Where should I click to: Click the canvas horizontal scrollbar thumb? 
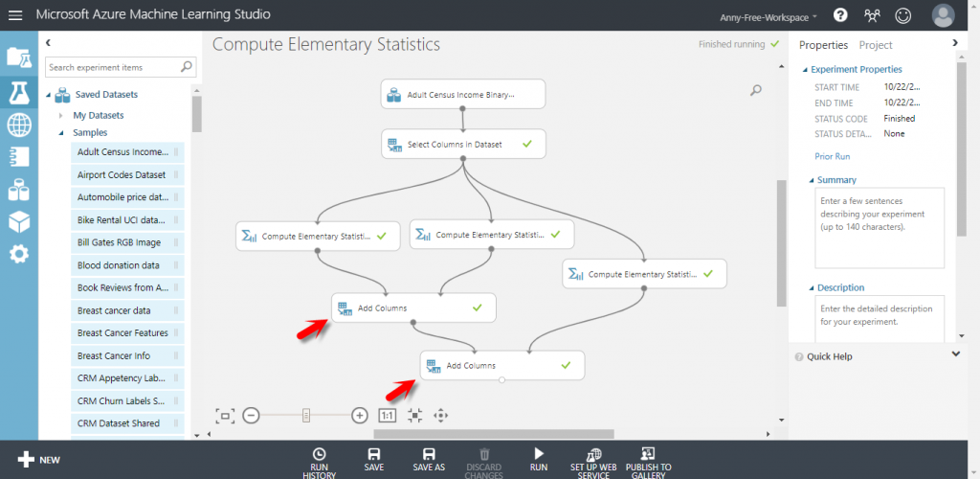coord(494,433)
